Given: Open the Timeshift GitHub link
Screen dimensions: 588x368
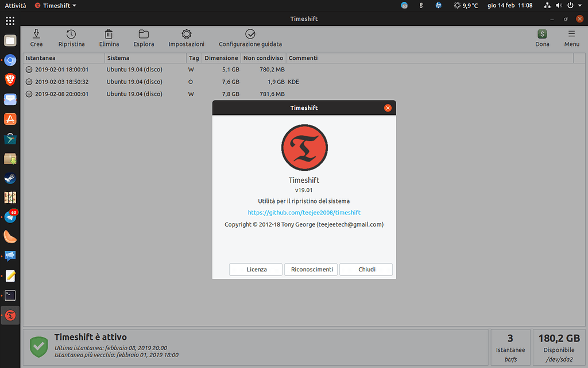Looking at the screenshot, I should [x=304, y=212].
